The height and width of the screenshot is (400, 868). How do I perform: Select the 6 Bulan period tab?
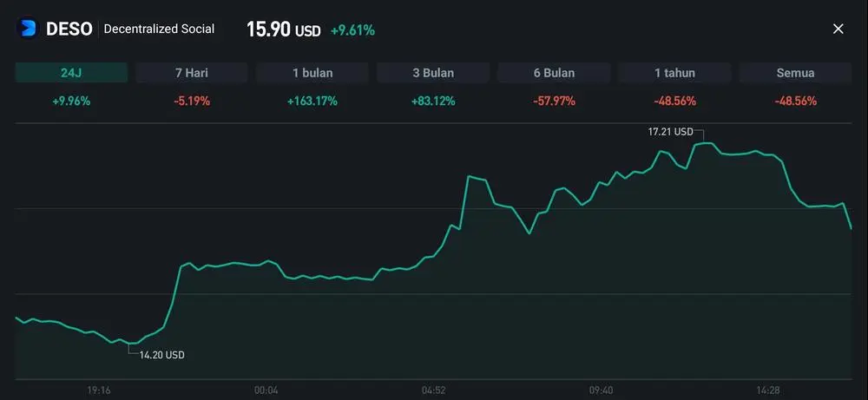tap(554, 73)
